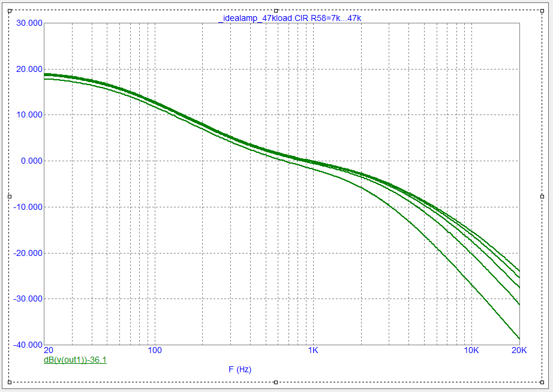The image size is (553, 392).
Task: Select the top-left selection handle
Action: tap(10, 11)
